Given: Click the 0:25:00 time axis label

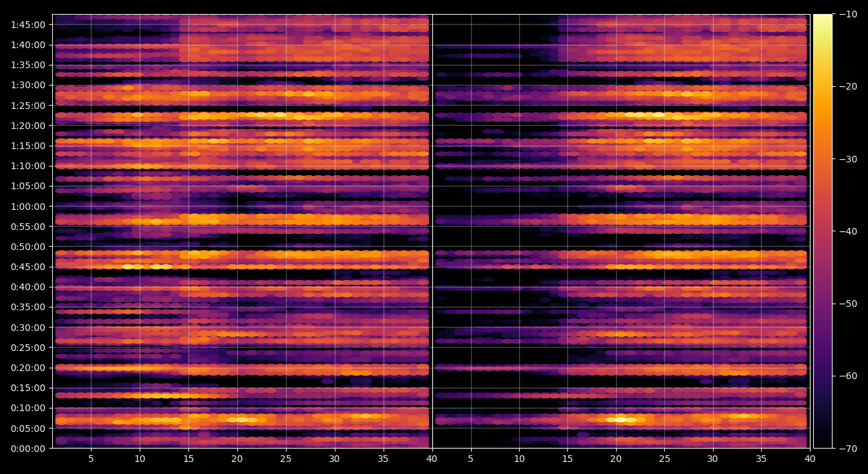Looking at the screenshot, I should coord(28,348).
